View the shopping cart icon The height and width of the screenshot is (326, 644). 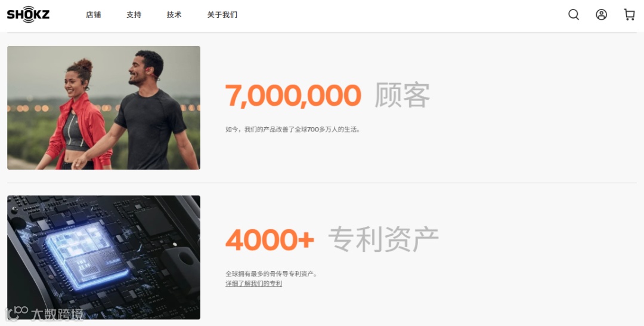629,15
